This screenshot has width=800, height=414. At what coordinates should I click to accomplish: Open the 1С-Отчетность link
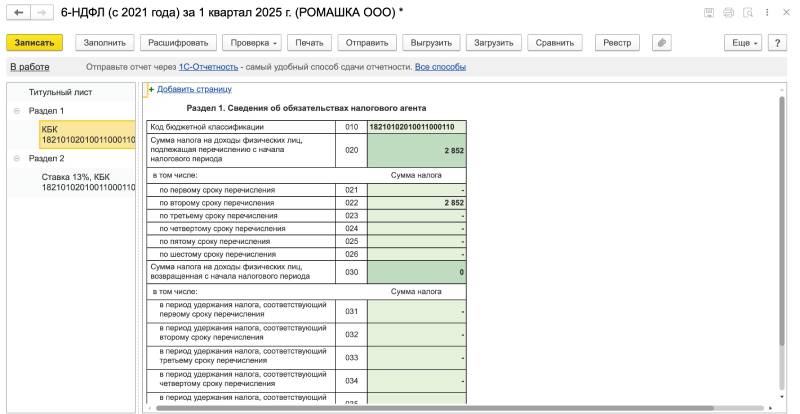tap(209, 67)
